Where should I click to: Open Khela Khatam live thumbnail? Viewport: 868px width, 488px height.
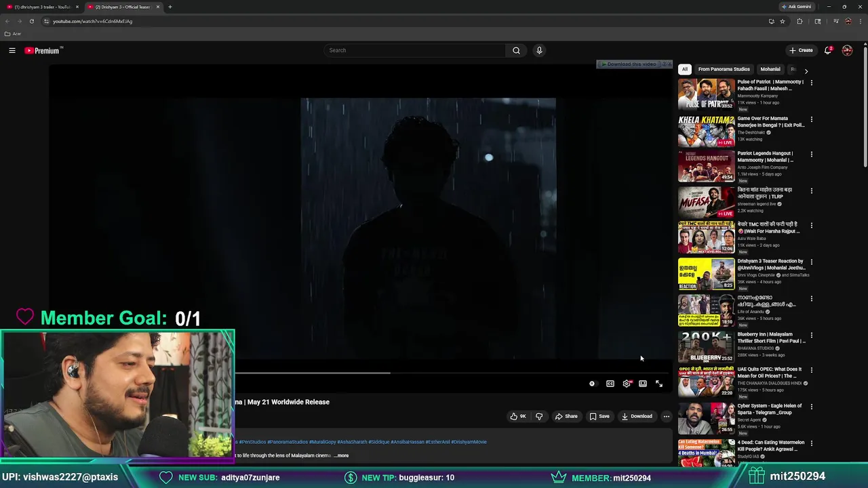tap(706, 131)
